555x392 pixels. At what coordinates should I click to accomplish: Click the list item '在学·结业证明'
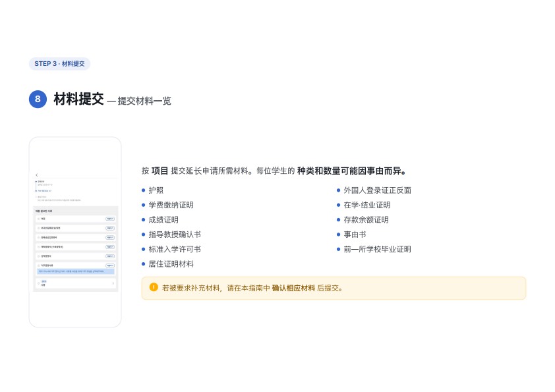367,205
